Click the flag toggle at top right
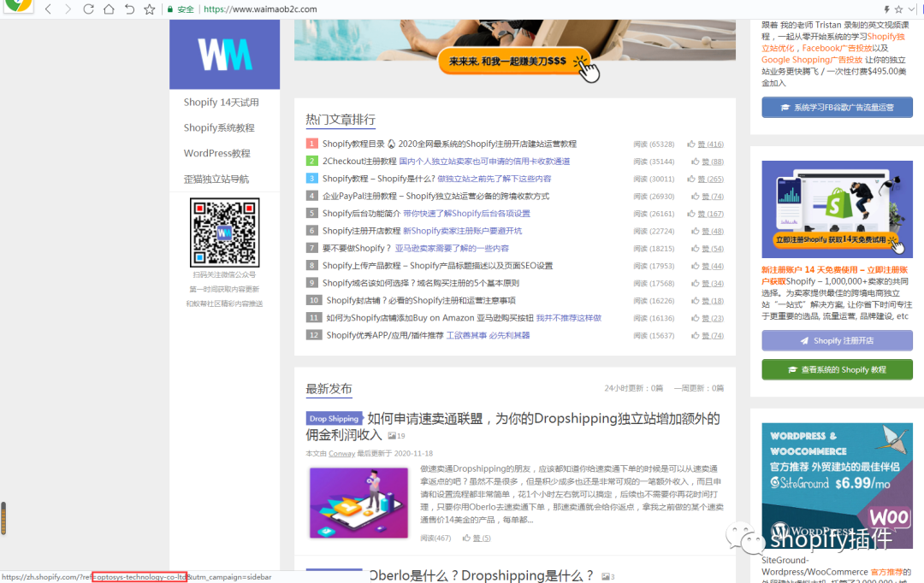Viewport: 924px width, 583px height. (x=886, y=9)
